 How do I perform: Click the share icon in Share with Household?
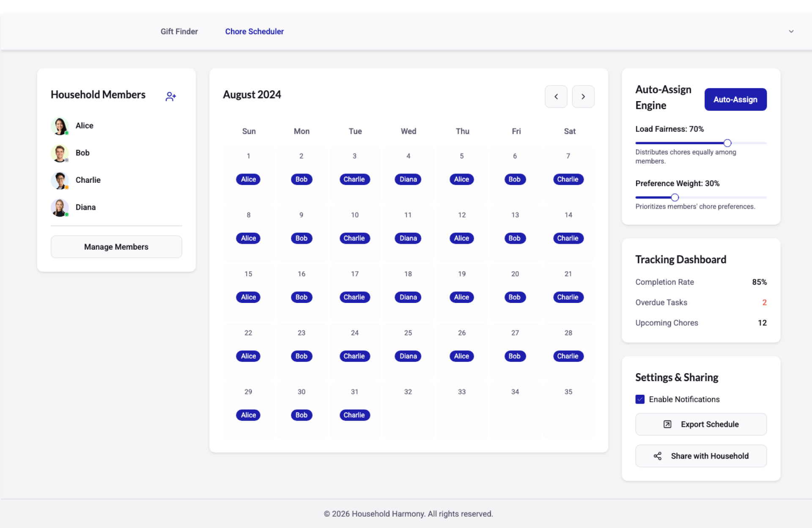[657, 456]
